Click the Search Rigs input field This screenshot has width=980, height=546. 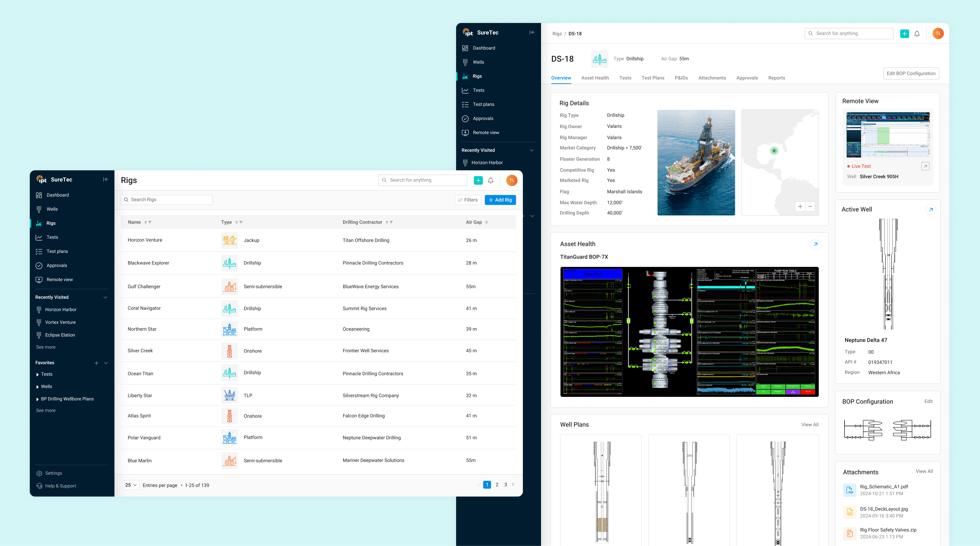coord(167,199)
